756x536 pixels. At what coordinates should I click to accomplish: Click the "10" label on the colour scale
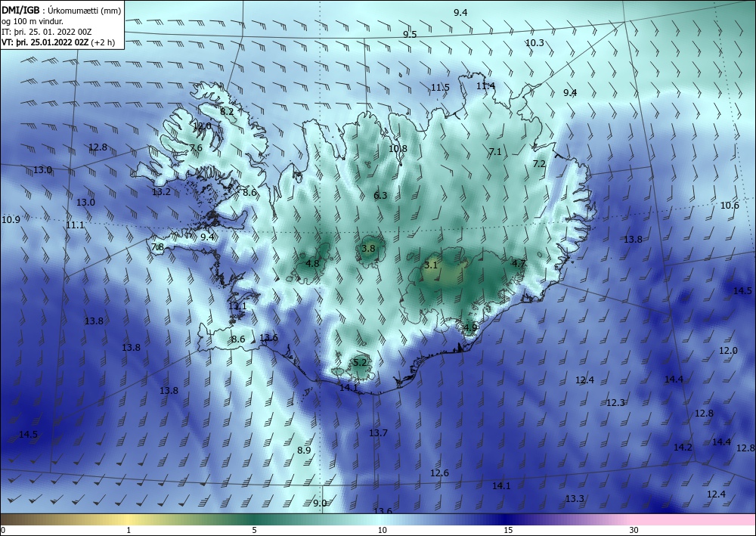point(382,530)
